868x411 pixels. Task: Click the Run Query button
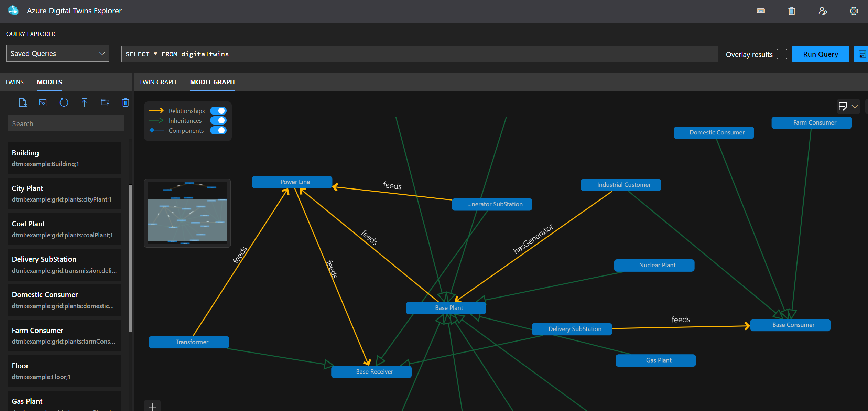click(820, 54)
